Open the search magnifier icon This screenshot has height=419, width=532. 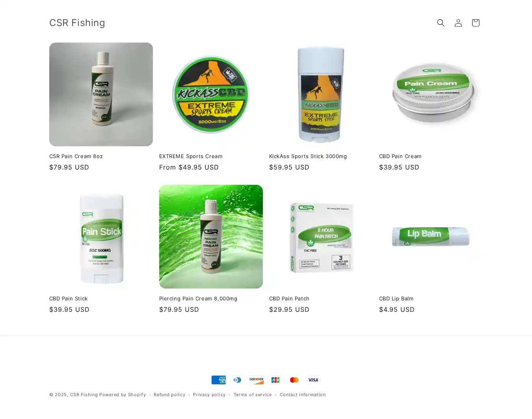pyautogui.click(x=441, y=23)
